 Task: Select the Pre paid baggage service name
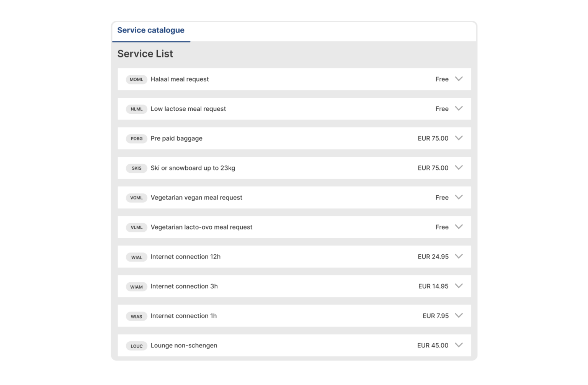(176, 138)
